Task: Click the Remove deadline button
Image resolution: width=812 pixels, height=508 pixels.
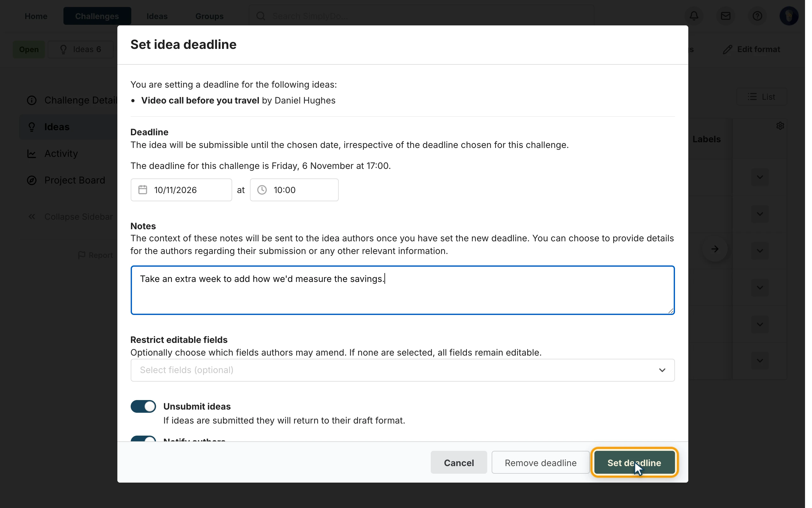Action: click(x=540, y=463)
